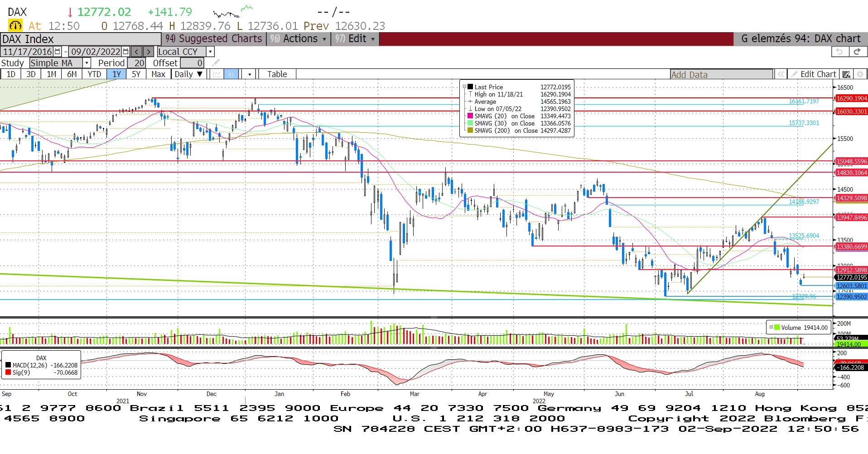Image resolution: width=868 pixels, height=454 pixels.
Task: Click the 13380.6699 price level label
Action: click(851, 246)
